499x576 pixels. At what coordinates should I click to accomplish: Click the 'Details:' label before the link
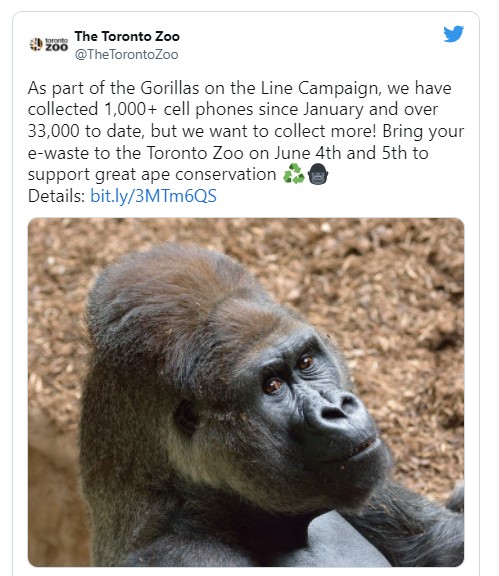57,196
